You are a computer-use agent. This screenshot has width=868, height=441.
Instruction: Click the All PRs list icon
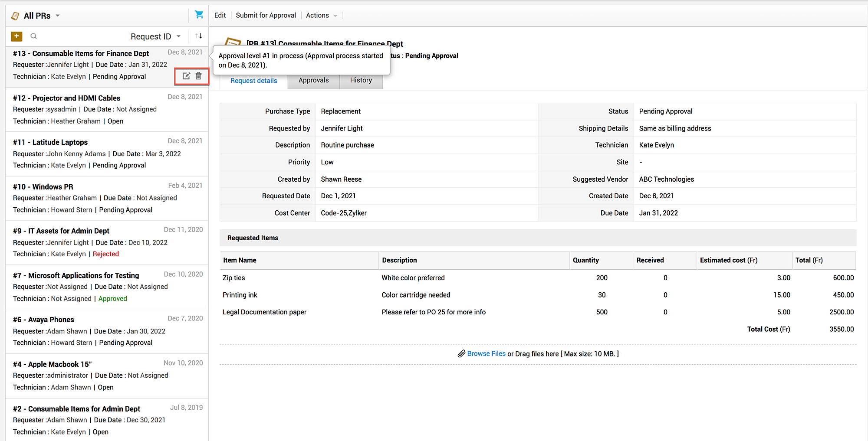pos(15,16)
